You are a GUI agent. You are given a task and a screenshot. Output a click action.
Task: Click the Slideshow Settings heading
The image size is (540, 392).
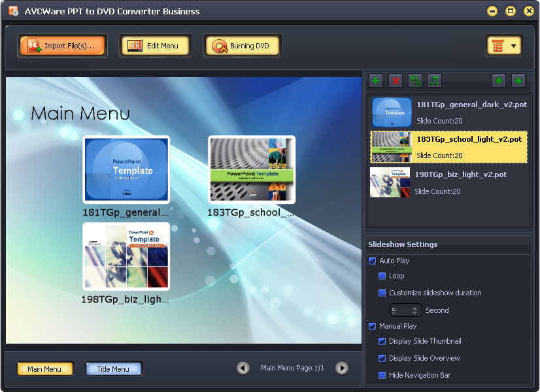tap(403, 244)
